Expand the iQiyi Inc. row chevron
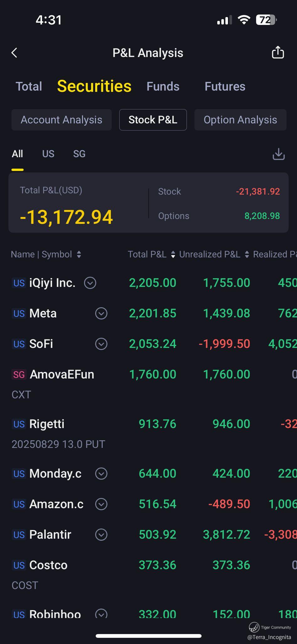This screenshot has height=644, width=297. 90,283
